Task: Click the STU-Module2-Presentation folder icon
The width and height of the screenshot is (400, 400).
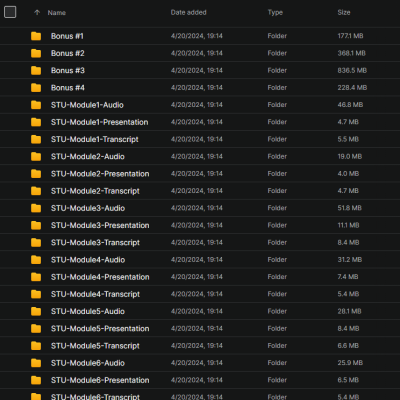Action: 36,174
